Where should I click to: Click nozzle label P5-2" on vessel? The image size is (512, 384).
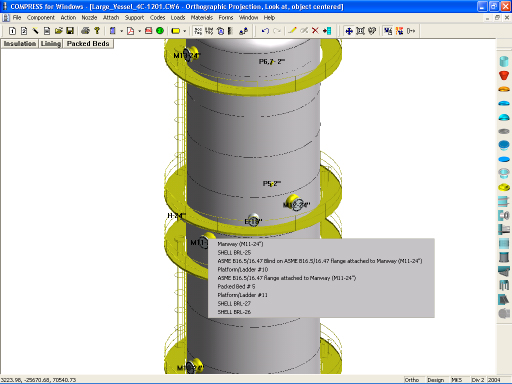[x=272, y=183]
